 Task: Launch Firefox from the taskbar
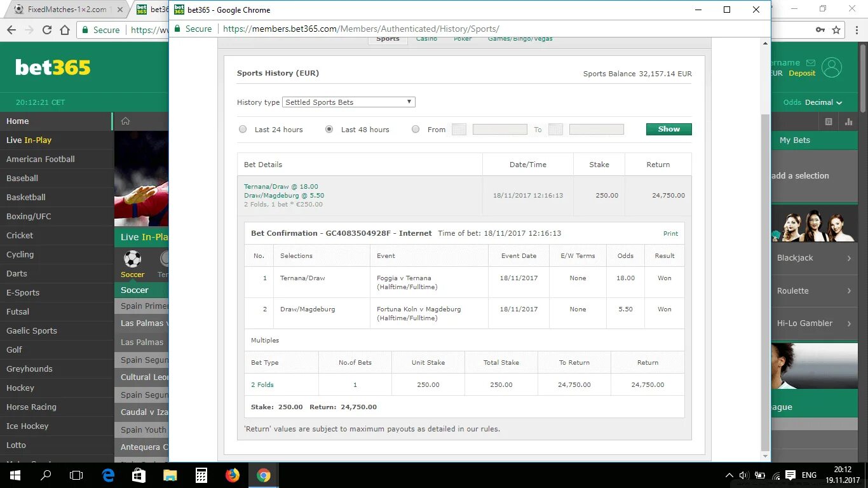pos(233,475)
